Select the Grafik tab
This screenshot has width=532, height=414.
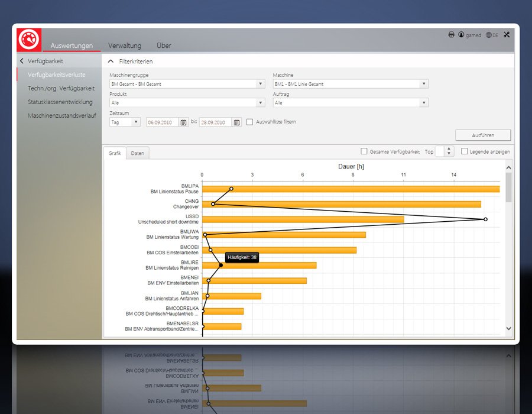115,153
